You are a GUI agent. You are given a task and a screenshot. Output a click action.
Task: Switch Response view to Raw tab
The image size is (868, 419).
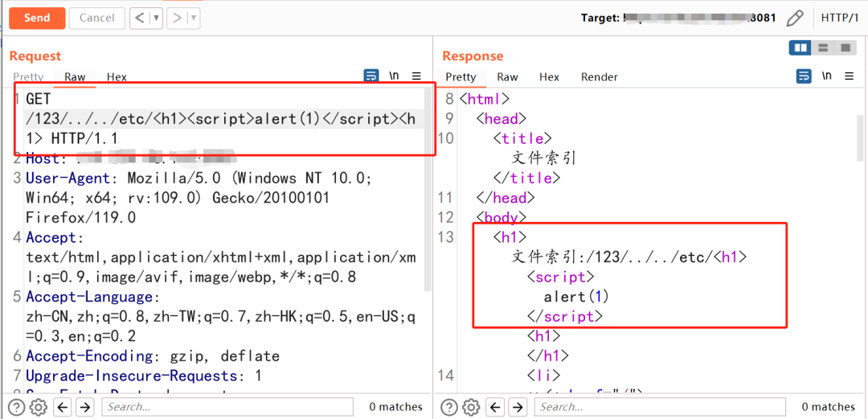(x=507, y=77)
